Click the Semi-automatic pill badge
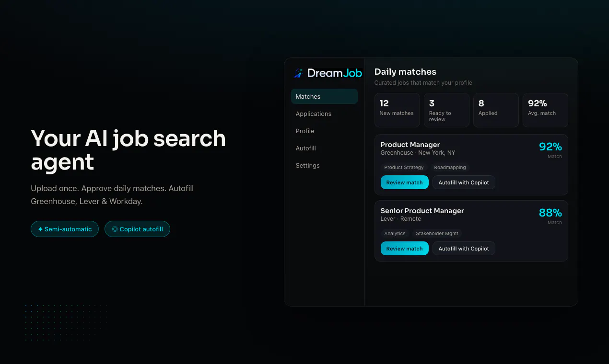This screenshot has height=364, width=609. [65, 229]
